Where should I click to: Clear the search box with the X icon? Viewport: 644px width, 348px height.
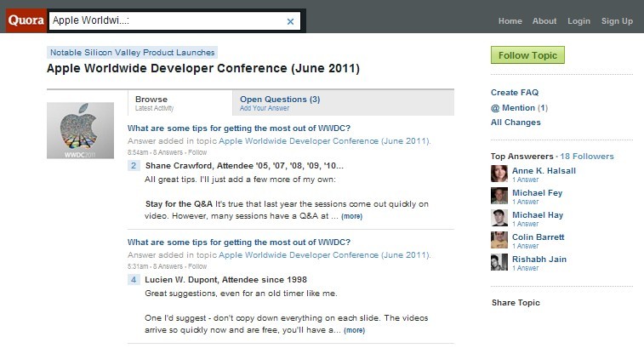click(x=290, y=21)
